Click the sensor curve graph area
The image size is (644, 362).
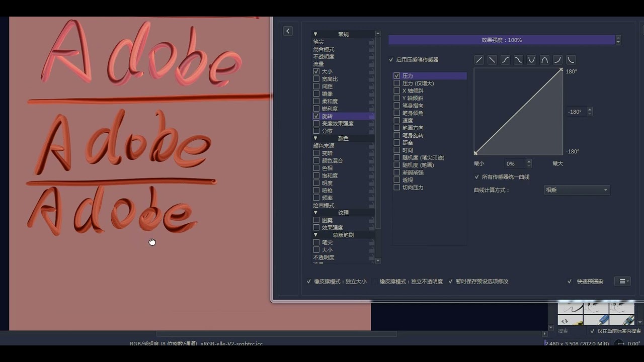coord(518,112)
